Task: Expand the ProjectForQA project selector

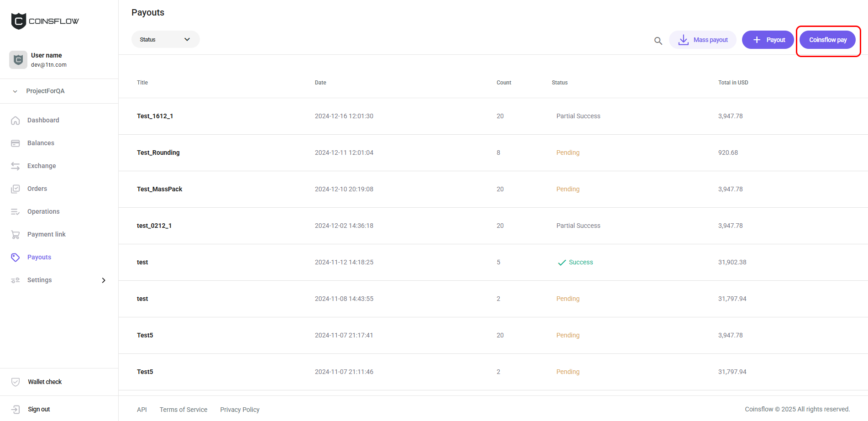Action: pyautogui.click(x=46, y=91)
